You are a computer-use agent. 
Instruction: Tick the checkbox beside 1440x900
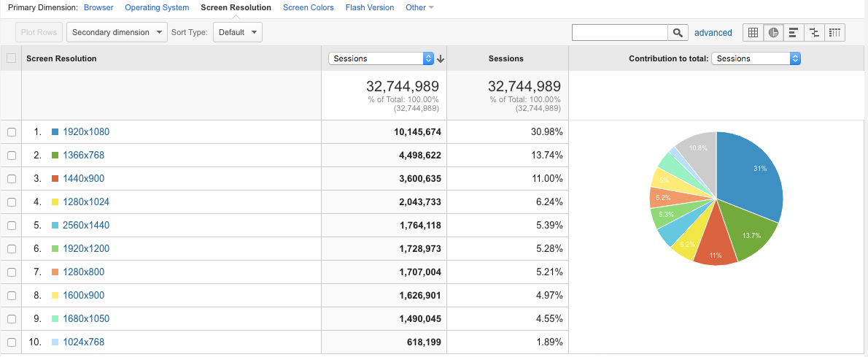[11, 179]
